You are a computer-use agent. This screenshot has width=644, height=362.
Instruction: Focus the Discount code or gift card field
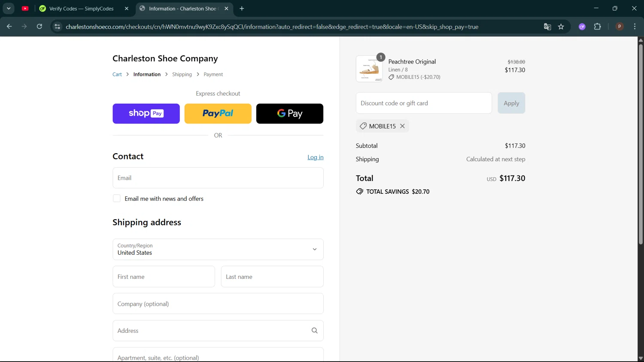pyautogui.click(x=424, y=103)
